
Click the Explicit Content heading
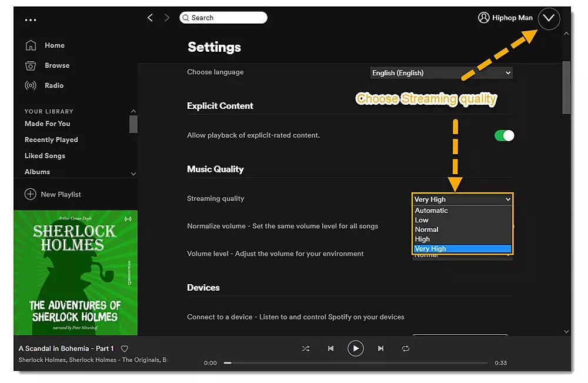220,106
